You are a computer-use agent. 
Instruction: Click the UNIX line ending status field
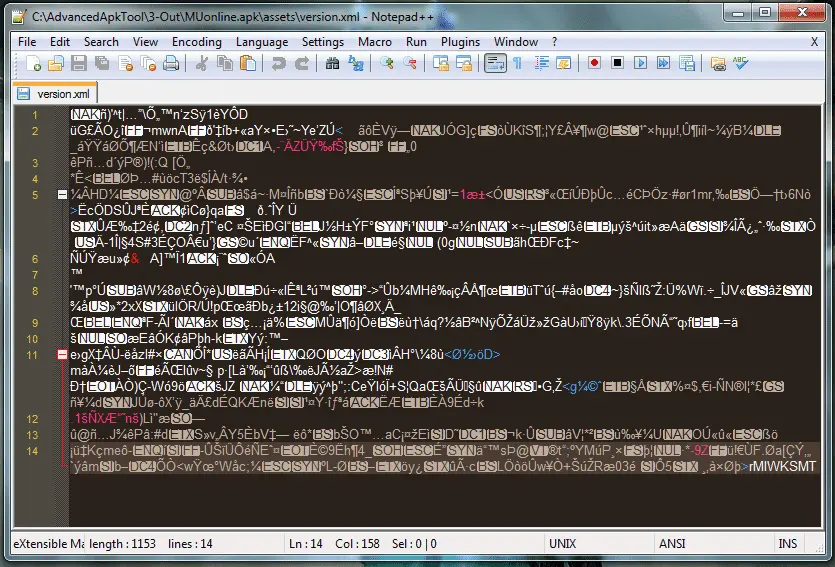click(562, 544)
